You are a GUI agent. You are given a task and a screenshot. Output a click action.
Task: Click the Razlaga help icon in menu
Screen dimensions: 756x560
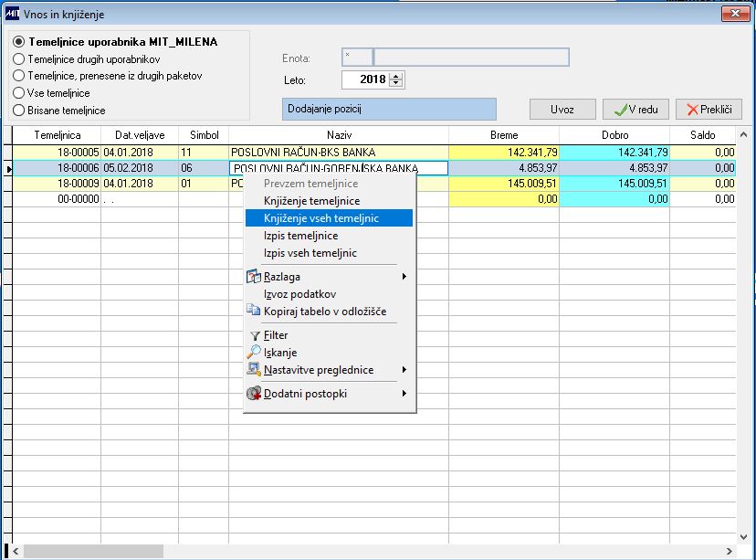pos(254,277)
